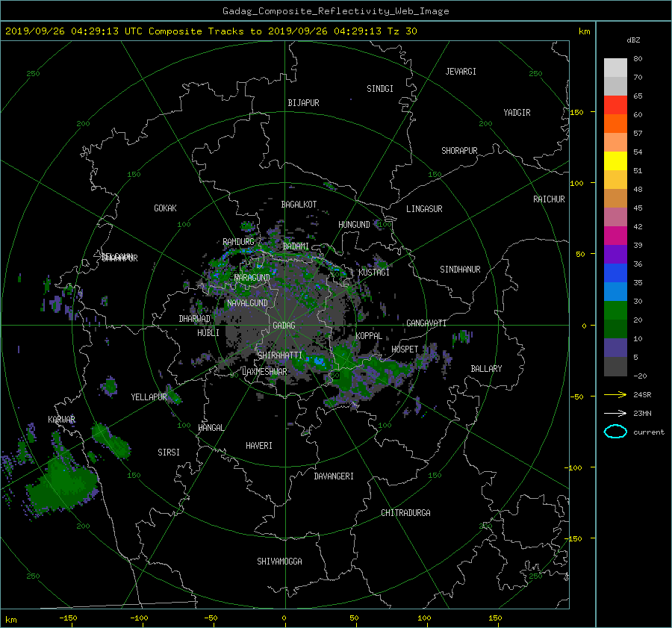The height and width of the screenshot is (628, 672).
Task: Select the pink 42-45 dBZ swatch
Action: [x=615, y=217]
